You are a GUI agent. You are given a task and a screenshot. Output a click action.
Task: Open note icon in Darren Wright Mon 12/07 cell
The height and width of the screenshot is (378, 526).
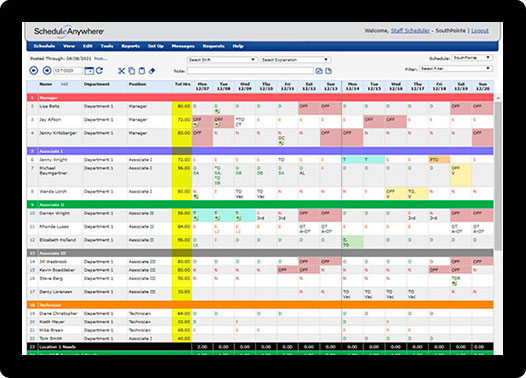[x=196, y=218]
